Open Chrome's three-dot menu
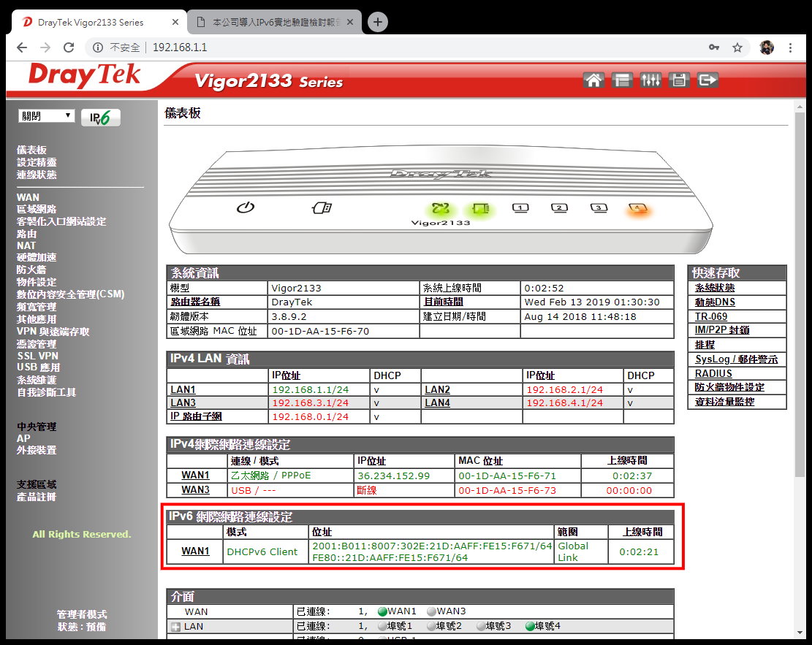 point(791,47)
